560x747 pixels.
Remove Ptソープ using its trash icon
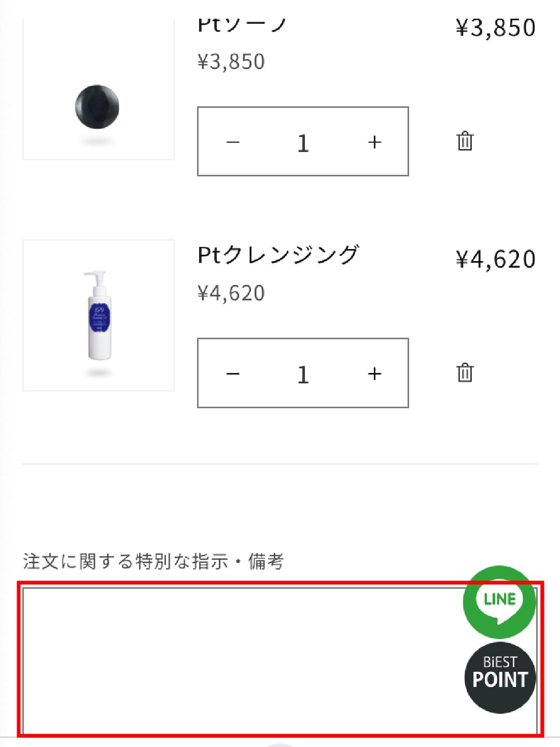pyautogui.click(x=465, y=141)
